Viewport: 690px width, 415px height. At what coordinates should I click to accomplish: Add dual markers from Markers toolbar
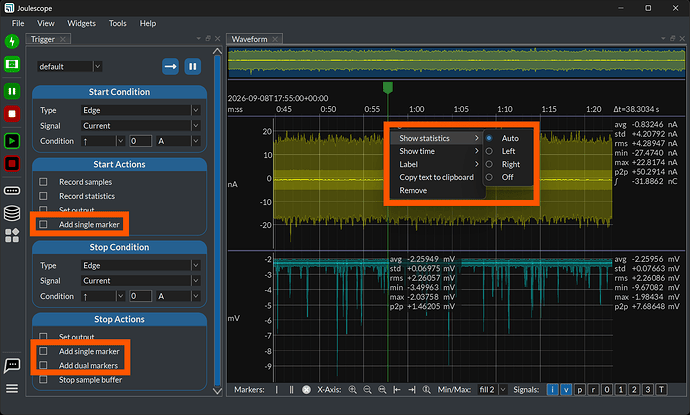point(291,389)
